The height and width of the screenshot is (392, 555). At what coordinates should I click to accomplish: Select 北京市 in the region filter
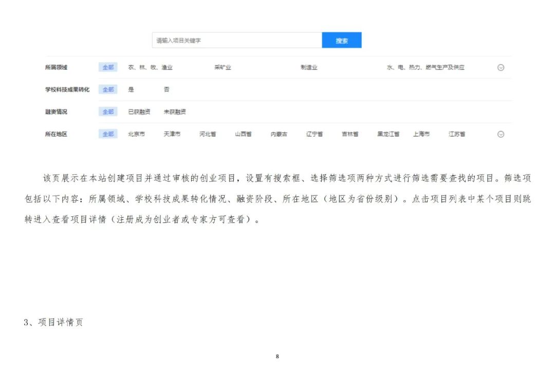[136, 134]
